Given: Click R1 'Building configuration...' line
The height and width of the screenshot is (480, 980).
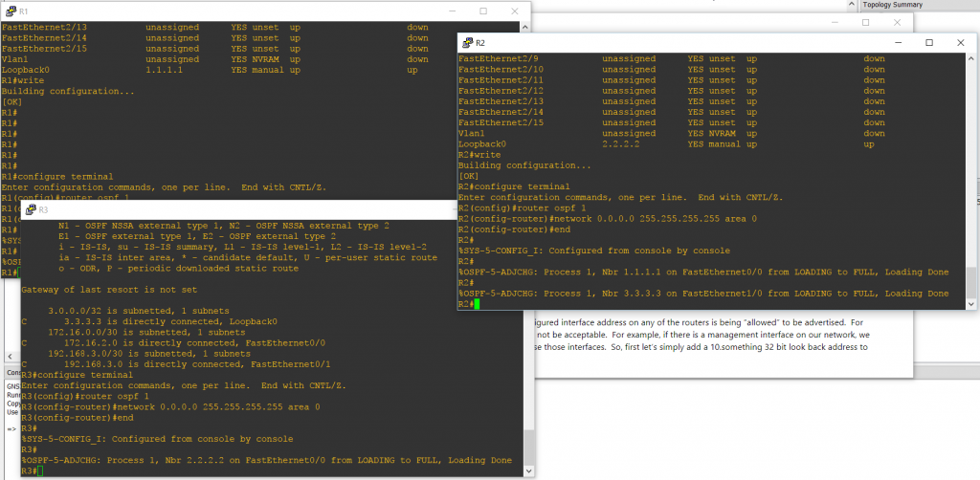Looking at the screenshot, I should [68, 91].
